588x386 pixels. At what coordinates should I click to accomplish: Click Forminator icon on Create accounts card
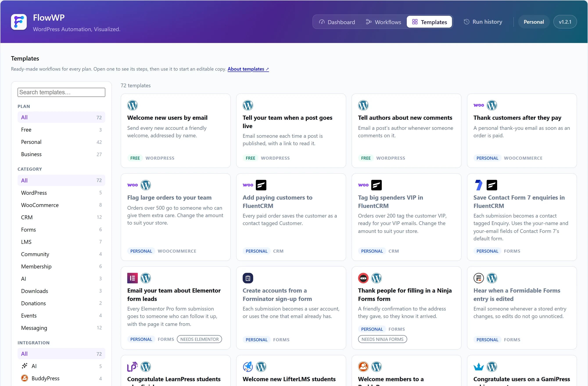coord(248,278)
